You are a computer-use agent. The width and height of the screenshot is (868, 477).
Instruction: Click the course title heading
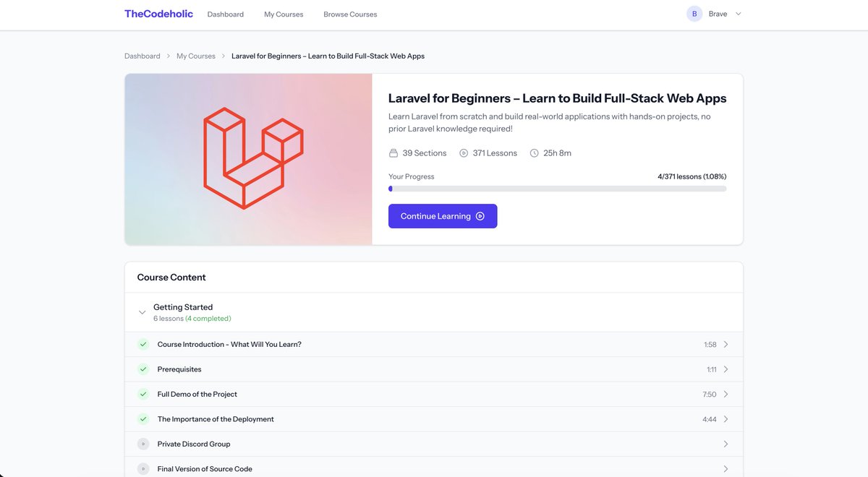pyautogui.click(x=557, y=98)
